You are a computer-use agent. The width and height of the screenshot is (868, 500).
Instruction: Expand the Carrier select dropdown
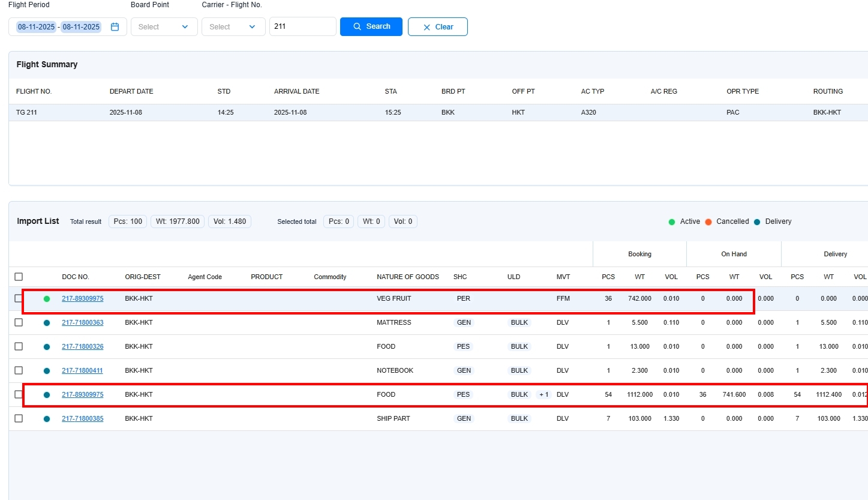233,27
